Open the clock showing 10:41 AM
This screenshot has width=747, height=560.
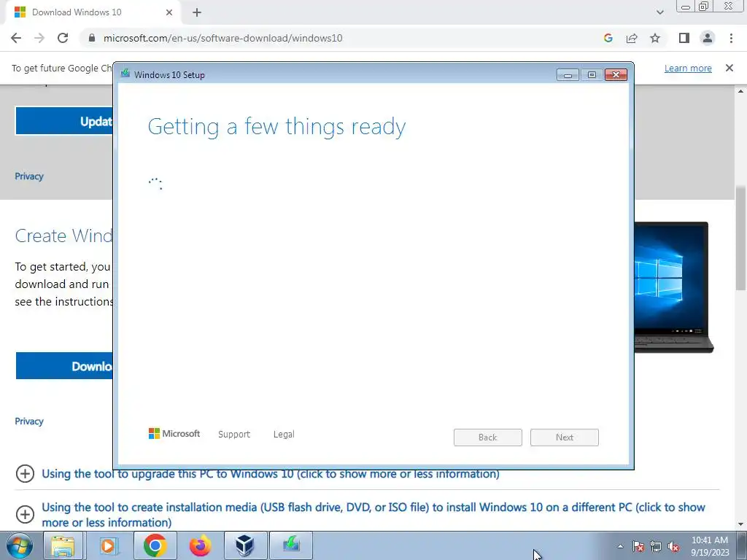pyautogui.click(x=710, y=546)
